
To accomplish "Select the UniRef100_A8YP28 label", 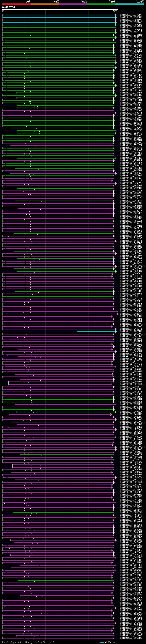I will point(131,55).
